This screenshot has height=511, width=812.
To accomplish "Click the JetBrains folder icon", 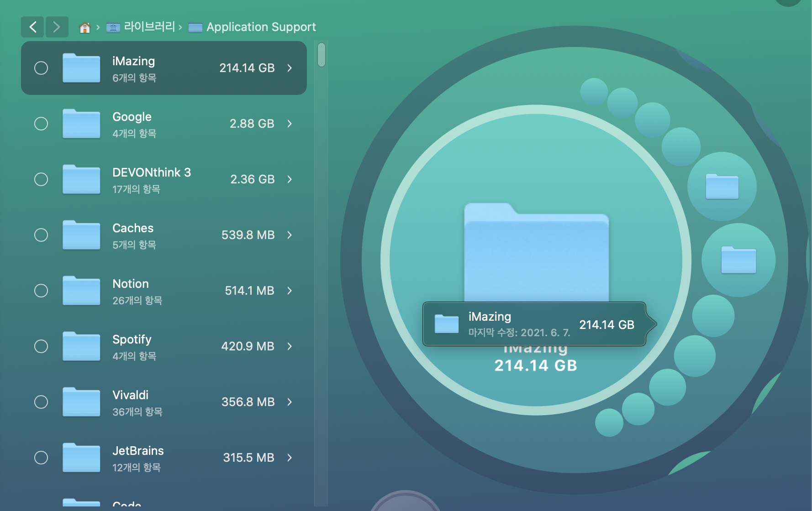I will pyautogui.click(x=81, y=458).
